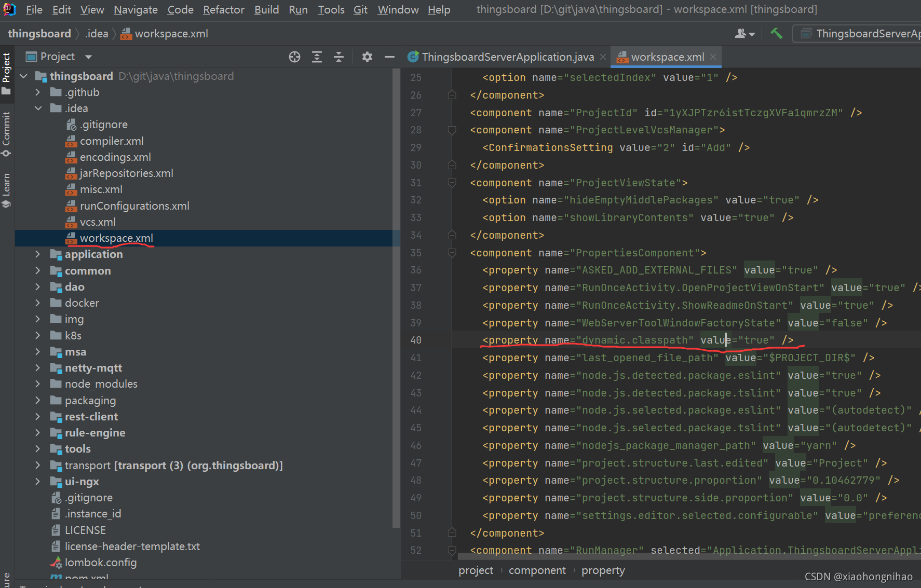This screenshot has width=921, height=588.
Task: Click .idea in navigation breadcrumb bar
Action: point(97,34)
